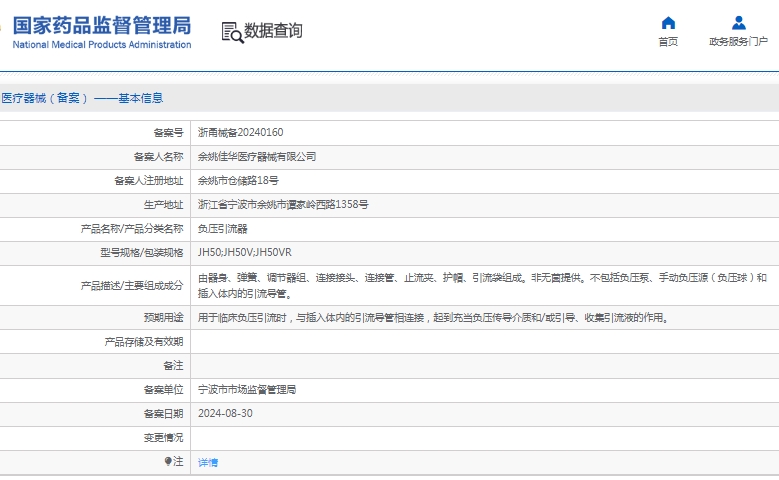Select filing date 2024-08-30
779x480 pixels.
point(225,413)
